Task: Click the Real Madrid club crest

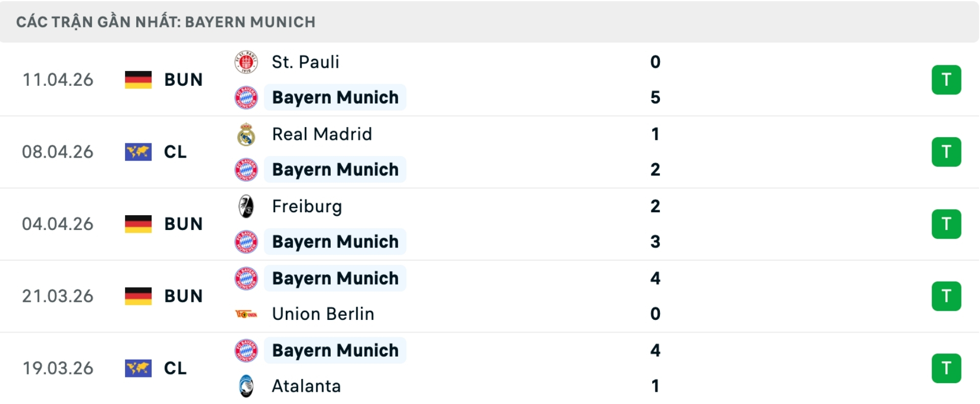Action: [246, 135]
